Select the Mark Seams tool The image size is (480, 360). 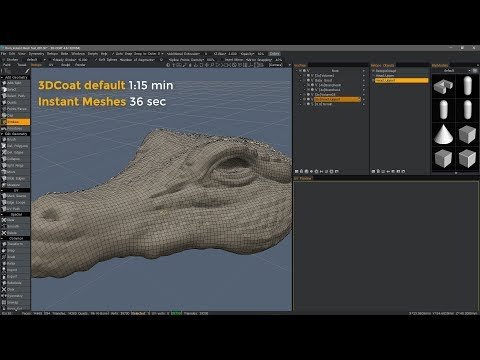[15, 196]
